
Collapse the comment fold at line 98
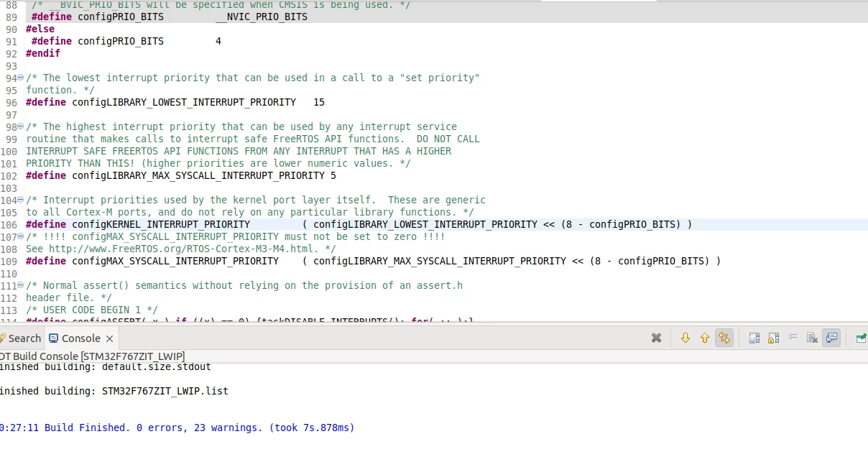point(21,126)
